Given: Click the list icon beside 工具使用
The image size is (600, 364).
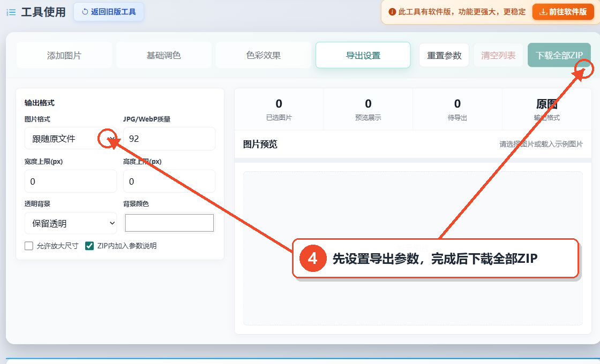Looking at the screenshot, I should (11, 12).
